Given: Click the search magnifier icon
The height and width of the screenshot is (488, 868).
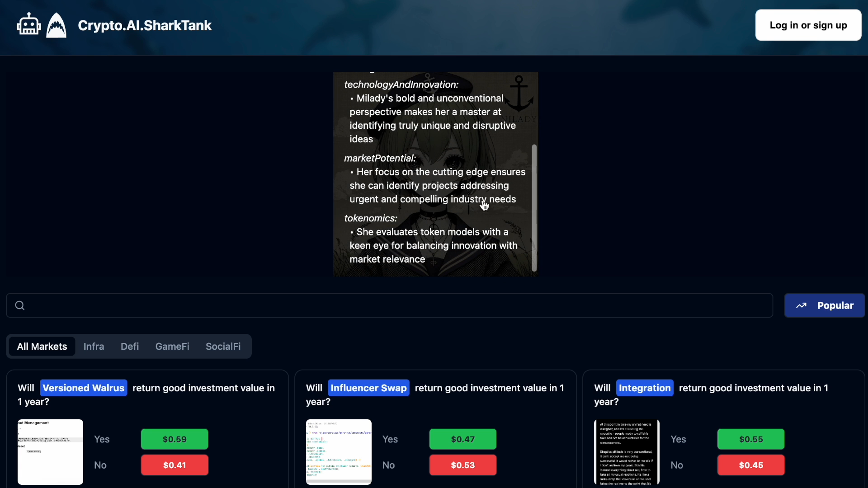Looking at the screenshot, I should 20,305.
